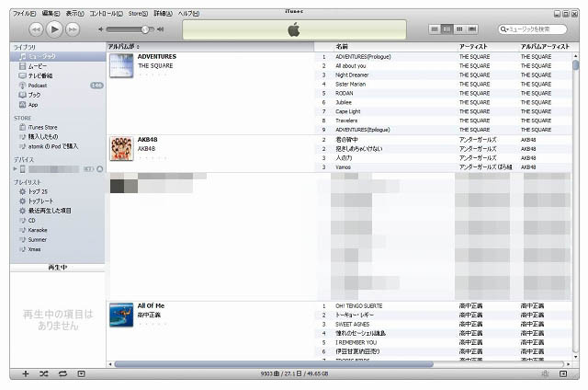Open the 編集 menu
The image size is (588, 390).
coord(51,14)
